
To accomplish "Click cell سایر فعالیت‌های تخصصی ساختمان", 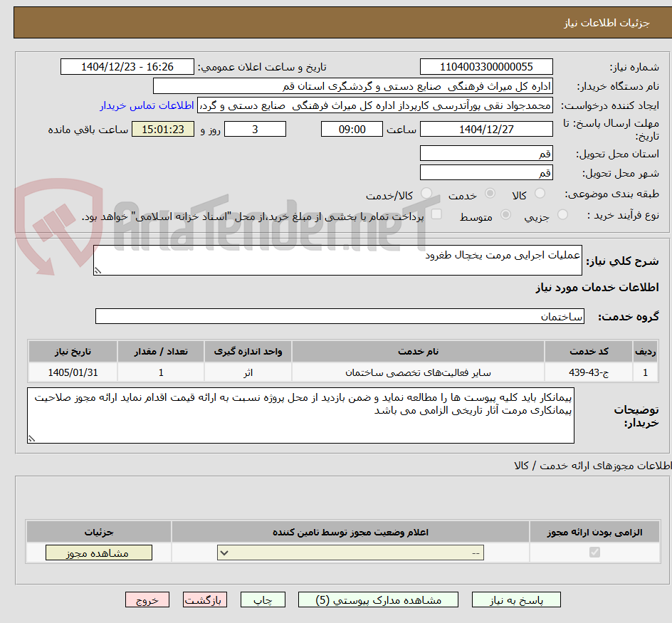I will click(418, 372).
